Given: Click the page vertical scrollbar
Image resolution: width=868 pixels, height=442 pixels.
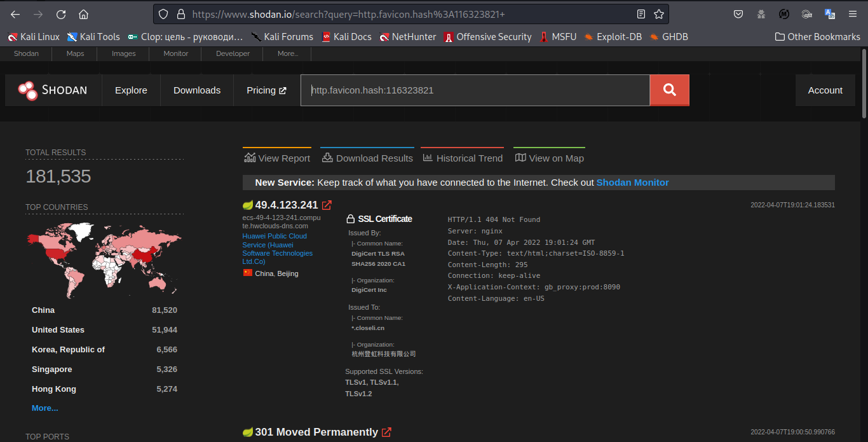Looking at the screenshot, I should [x=864, y=83].
